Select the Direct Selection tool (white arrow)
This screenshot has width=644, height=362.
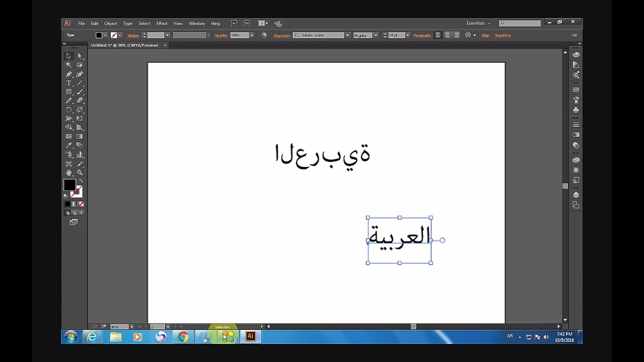click(x=79, y=56)
